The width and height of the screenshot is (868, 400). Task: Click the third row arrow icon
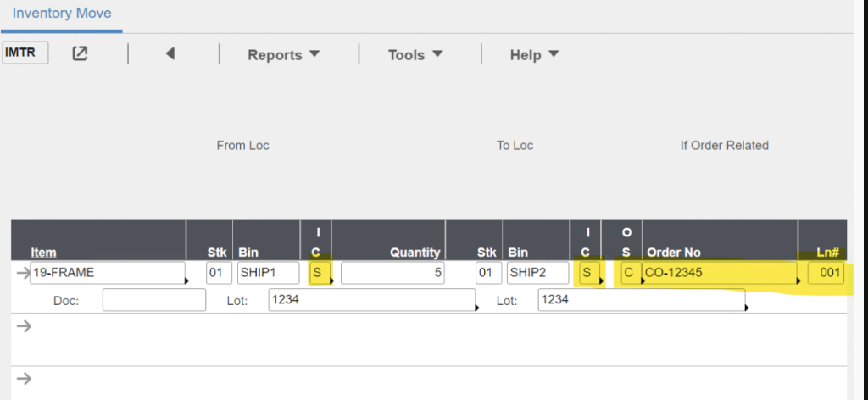[24, 378]
